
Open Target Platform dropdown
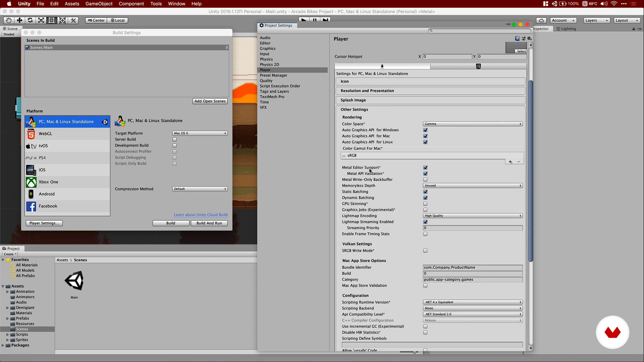click(x=200, y=133)
